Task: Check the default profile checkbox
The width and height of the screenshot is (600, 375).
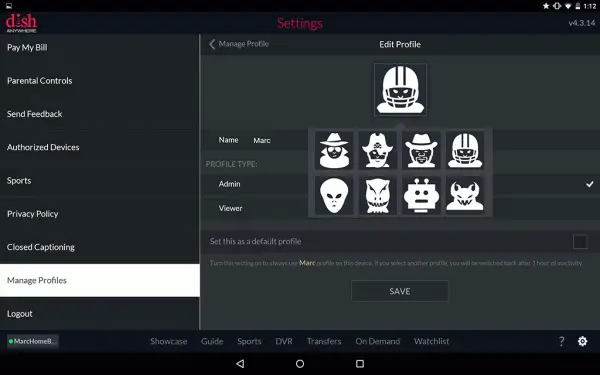Action: [580, 242]
